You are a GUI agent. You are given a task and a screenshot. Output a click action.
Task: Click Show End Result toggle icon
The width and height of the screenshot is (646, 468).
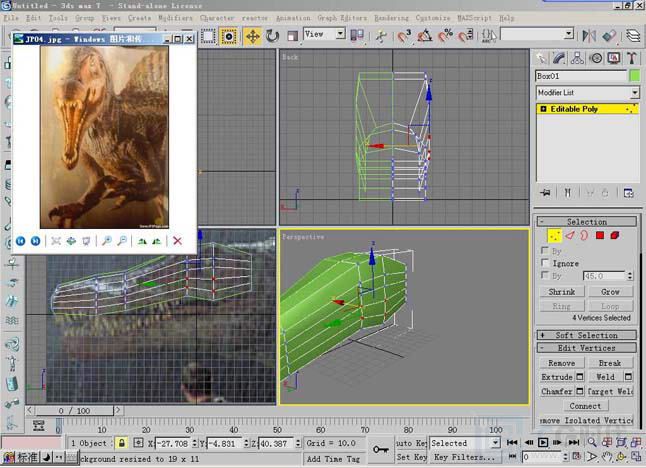(x=568, y=192)
